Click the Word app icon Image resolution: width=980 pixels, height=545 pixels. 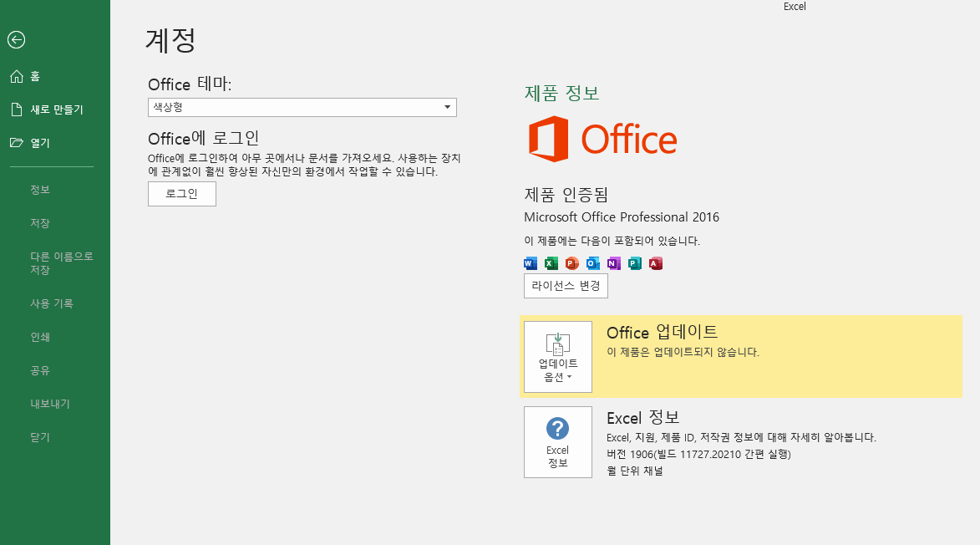pyautogui.click(x=531, y=263)
